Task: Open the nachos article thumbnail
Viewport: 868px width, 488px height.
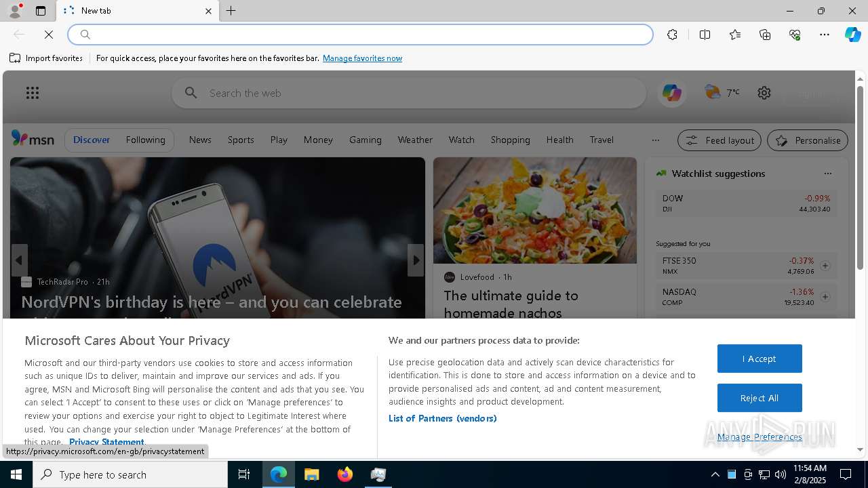Action: [535, 211]
